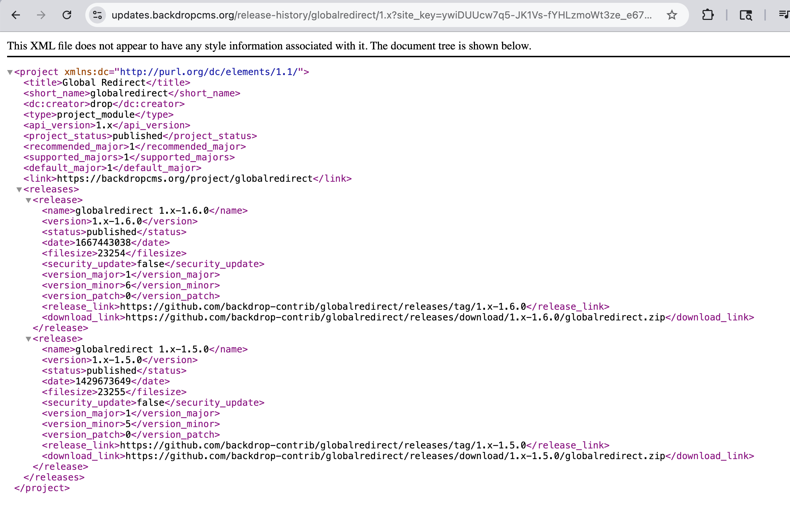Open the media control icon at right
790x532 pixels.
(784, 15)
